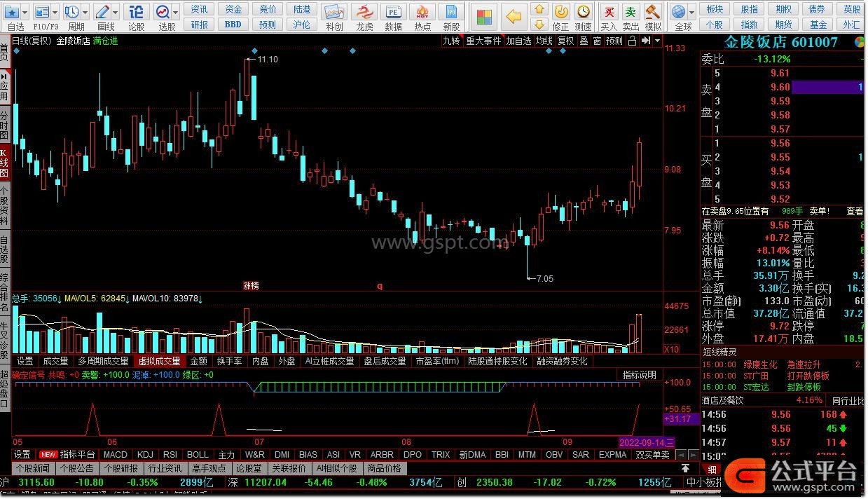Click the 选股 stock screener icon
The width and height of the screenshot is (868, 499).
point(163,12)
